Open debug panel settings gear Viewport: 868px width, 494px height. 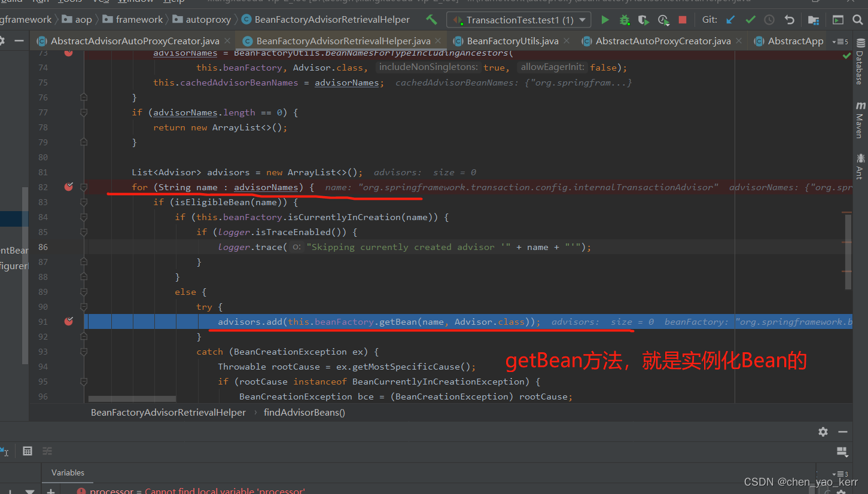pyautogui.click(x=823, y=431)
